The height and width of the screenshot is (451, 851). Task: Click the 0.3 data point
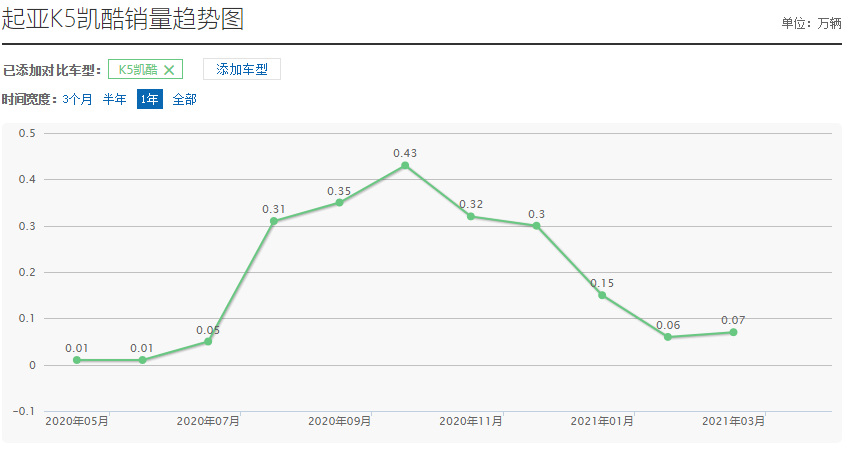[536, 226]
